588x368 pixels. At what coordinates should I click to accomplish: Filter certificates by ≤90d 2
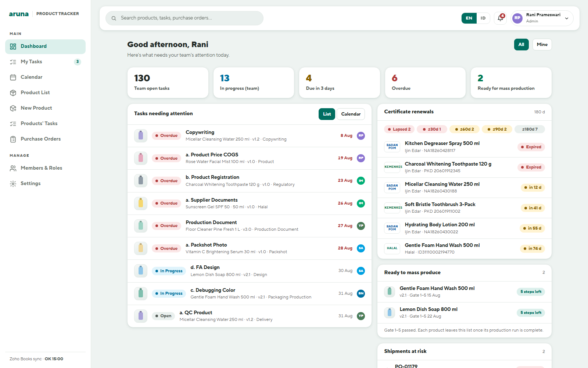497,129
